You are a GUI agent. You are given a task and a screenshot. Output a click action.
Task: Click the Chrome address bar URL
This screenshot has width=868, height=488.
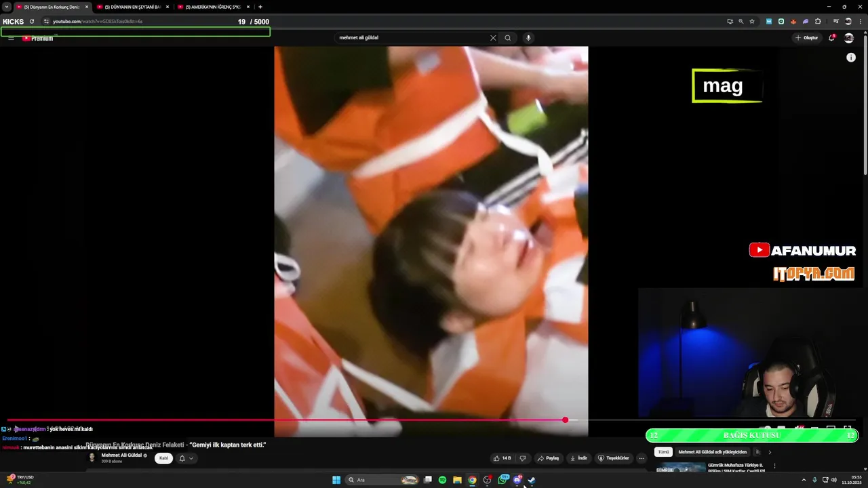[98, 22]
